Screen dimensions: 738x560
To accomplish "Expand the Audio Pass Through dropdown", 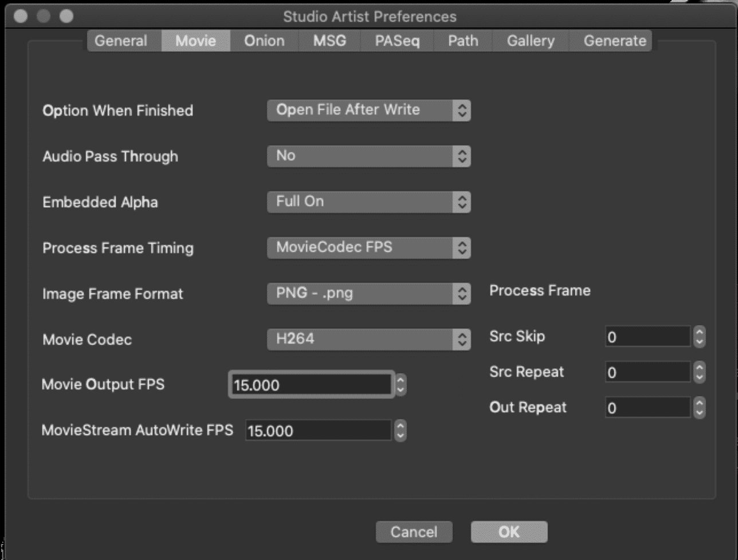I will 368,156.
